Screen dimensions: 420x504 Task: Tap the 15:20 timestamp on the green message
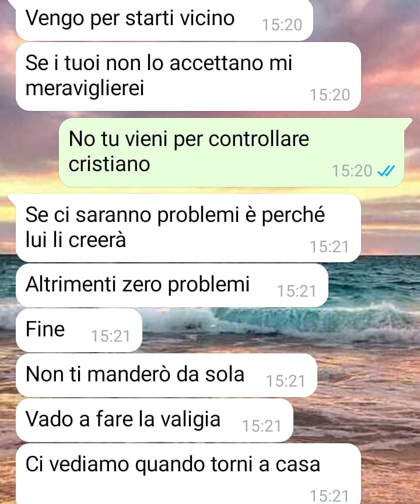point(352,171)
